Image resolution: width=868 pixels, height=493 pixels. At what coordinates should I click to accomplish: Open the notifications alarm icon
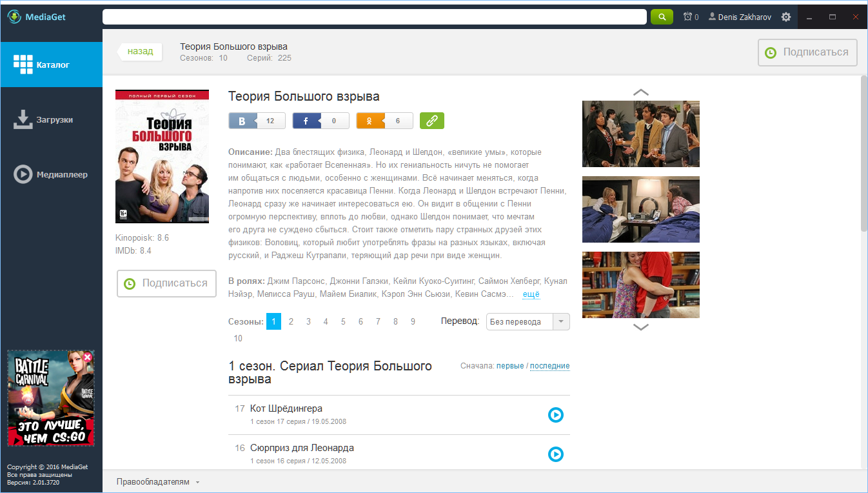point(691,17)
